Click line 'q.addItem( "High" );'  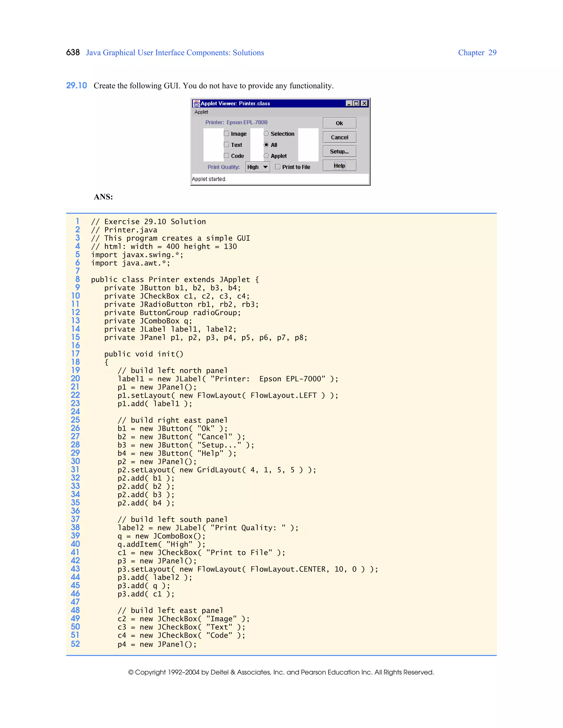pyautogui.click(x=161, y=544)
